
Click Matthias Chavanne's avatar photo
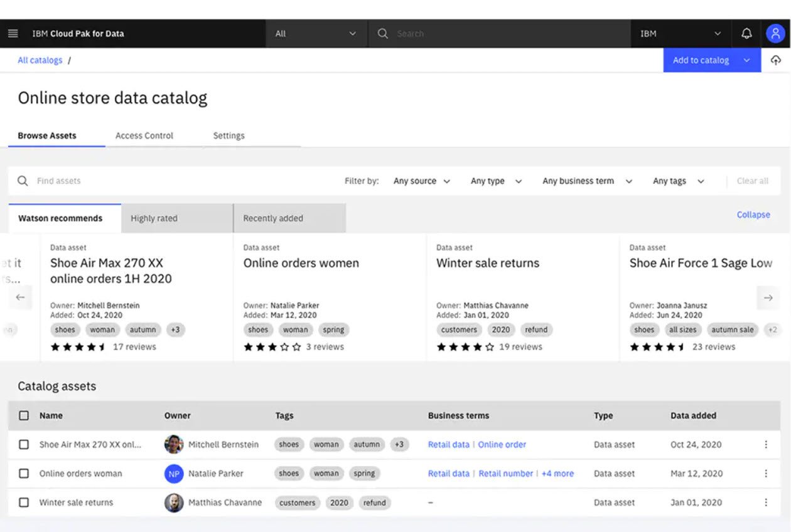coord(174,503)
